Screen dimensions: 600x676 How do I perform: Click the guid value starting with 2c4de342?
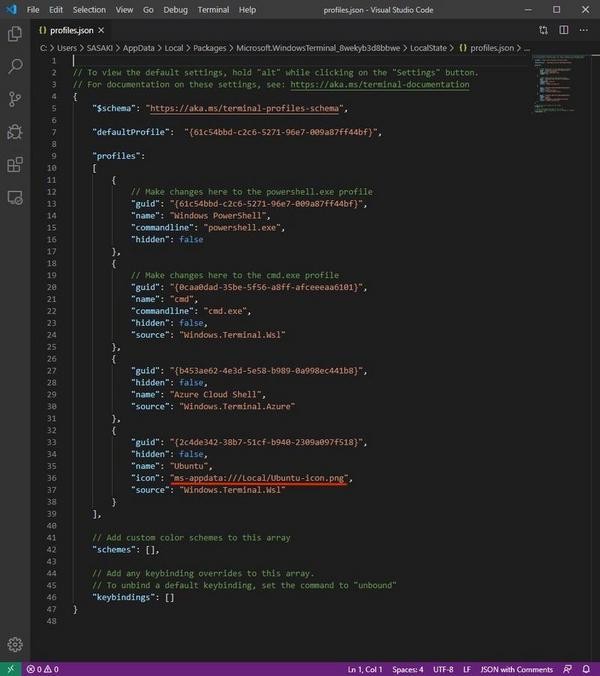coord(266,442)
